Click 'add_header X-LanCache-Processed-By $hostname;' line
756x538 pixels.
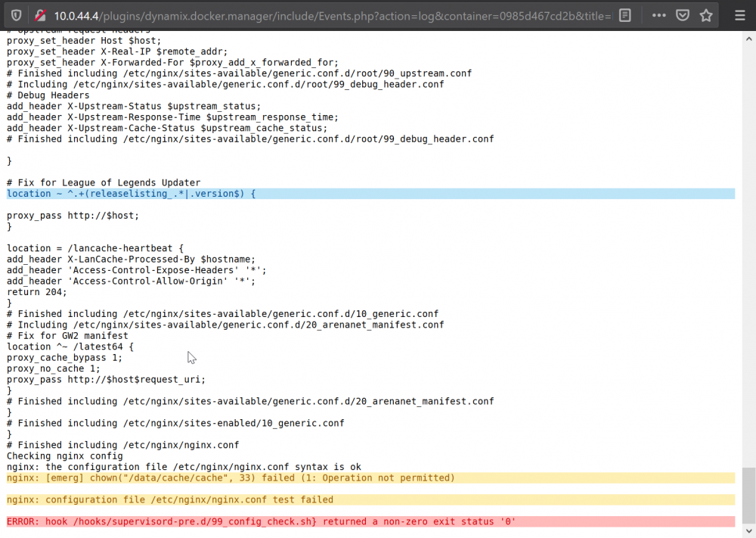tap(131, 259)
